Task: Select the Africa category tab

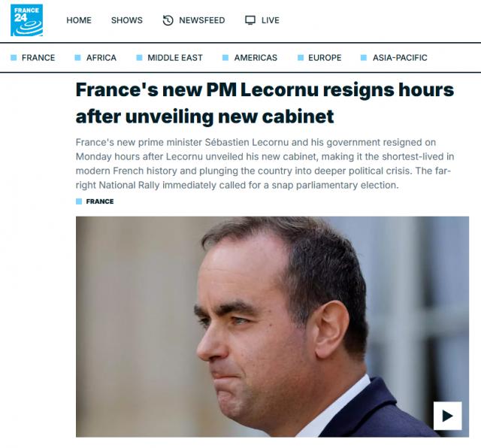Action: click(x=101, y=58)
